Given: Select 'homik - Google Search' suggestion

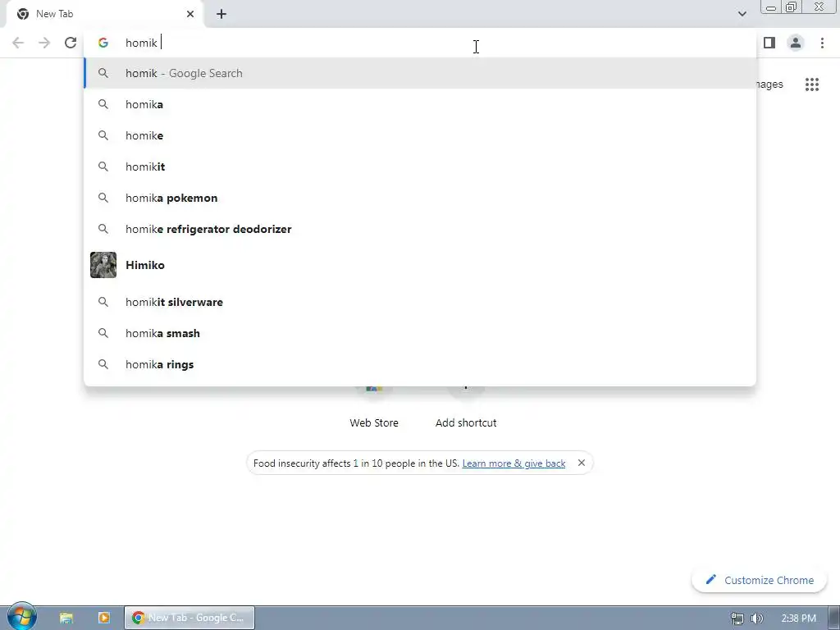Looking at the screenshot, I should (x=420, y=73).
